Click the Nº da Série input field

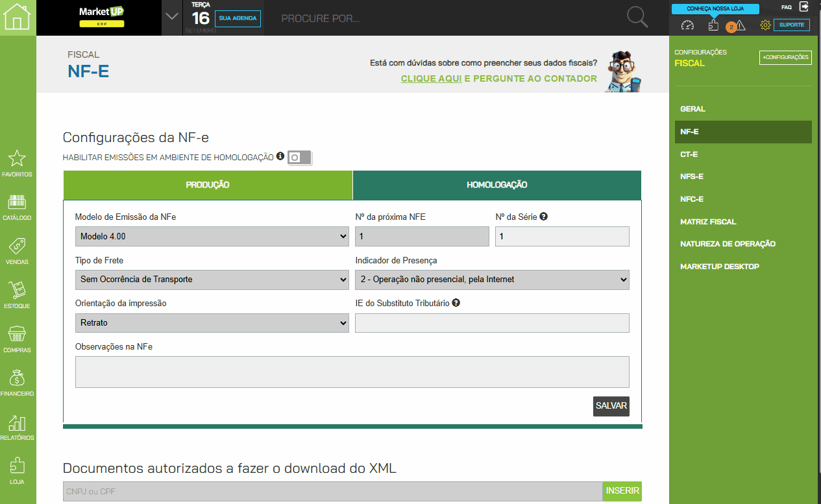pos(562,237)
